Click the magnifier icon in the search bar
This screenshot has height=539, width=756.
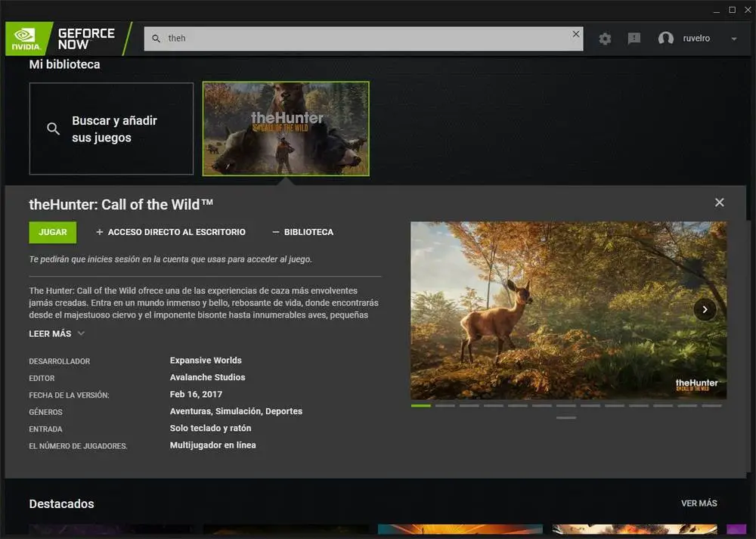pyautogui.click(x=156, y=39)
